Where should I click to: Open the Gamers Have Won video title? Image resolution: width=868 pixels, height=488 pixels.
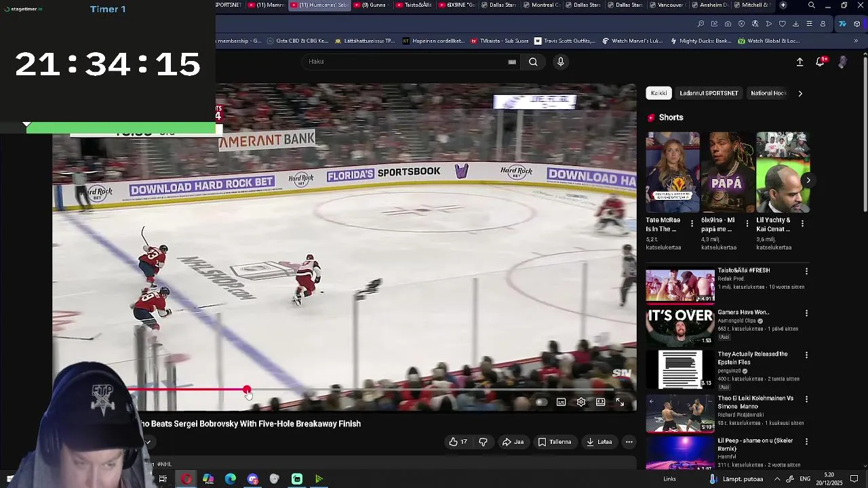[743, 312]
